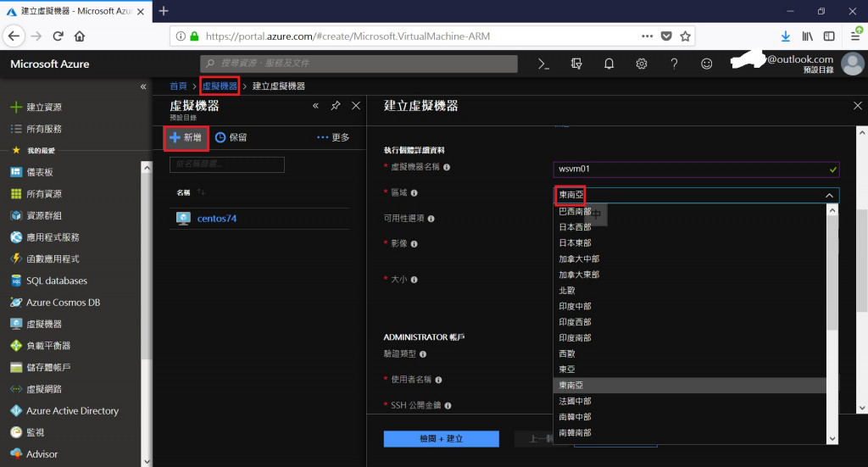868x467 pixels.
Task: Click browser home button
Action: (80, 36)
